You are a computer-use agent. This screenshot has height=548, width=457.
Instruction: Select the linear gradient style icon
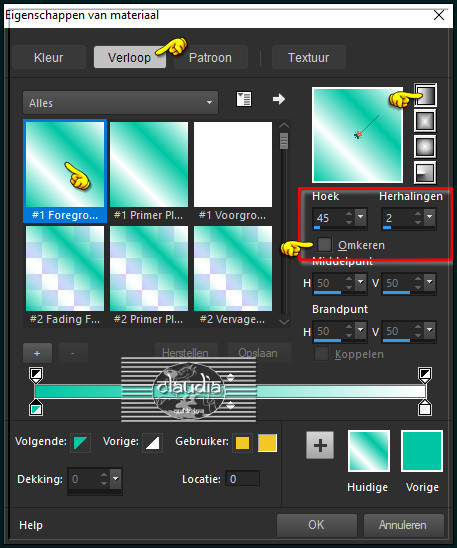point(425,95)
